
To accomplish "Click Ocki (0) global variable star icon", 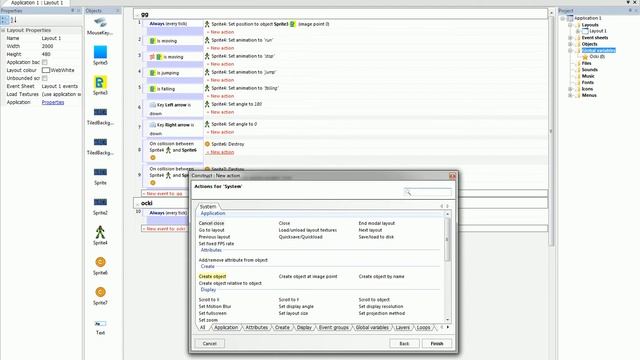I will [585, 57].
